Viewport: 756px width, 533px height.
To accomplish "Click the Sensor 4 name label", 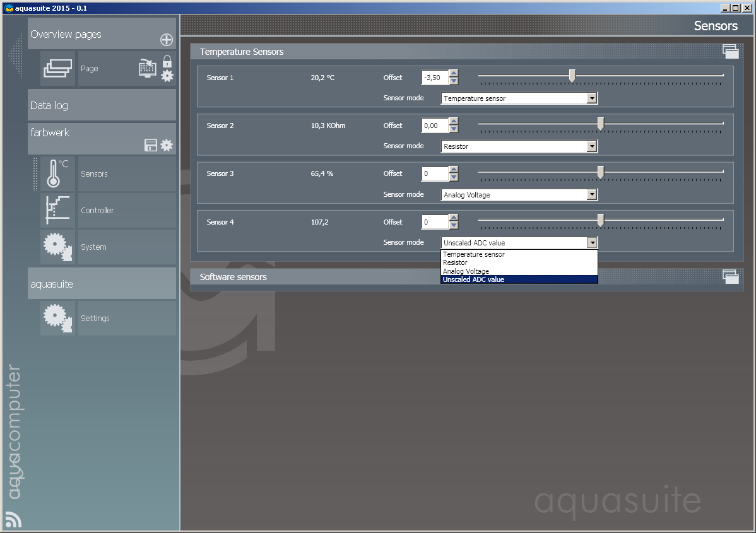I will pos(220,222).
